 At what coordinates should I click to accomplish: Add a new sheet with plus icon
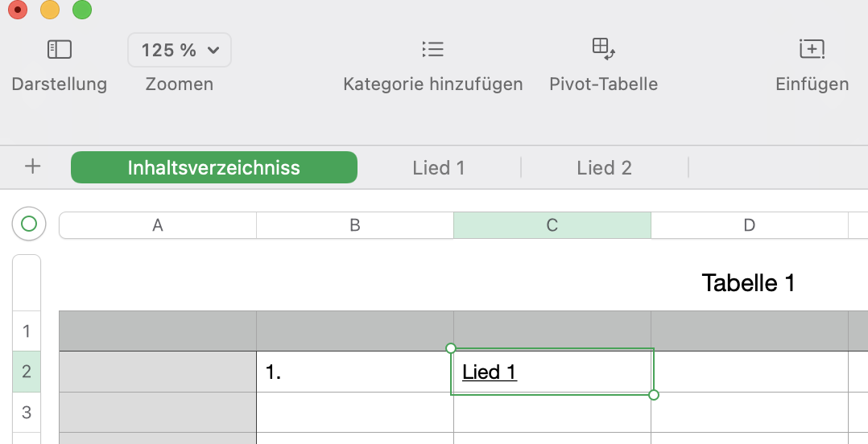[x=33, y=167]
